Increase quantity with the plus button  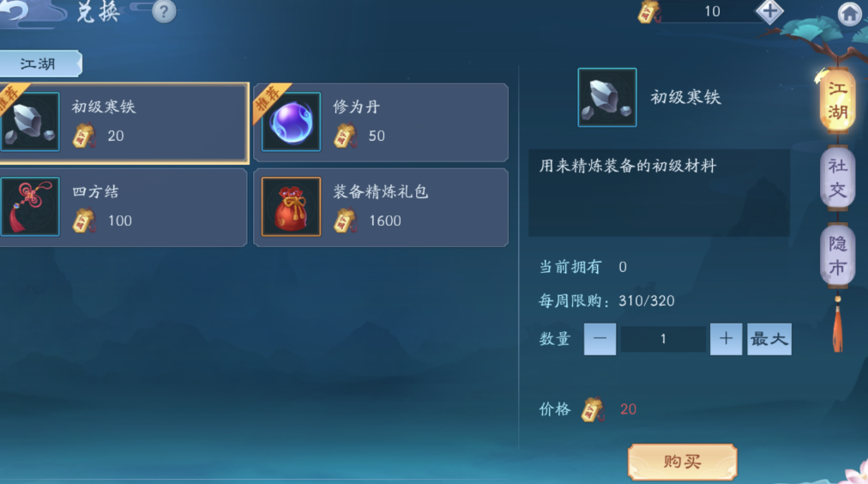(x=726, y=339)
